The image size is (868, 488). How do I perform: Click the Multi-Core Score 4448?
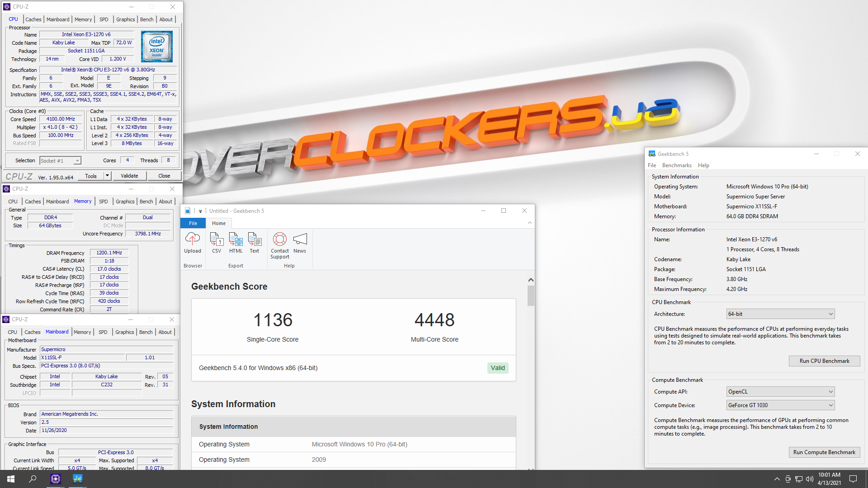[x=434, y=320]
